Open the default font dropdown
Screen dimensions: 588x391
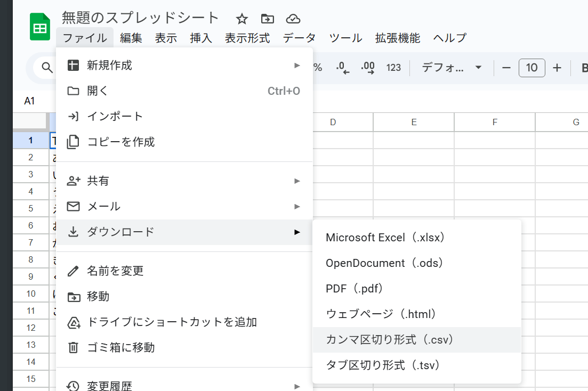point(452,68)
